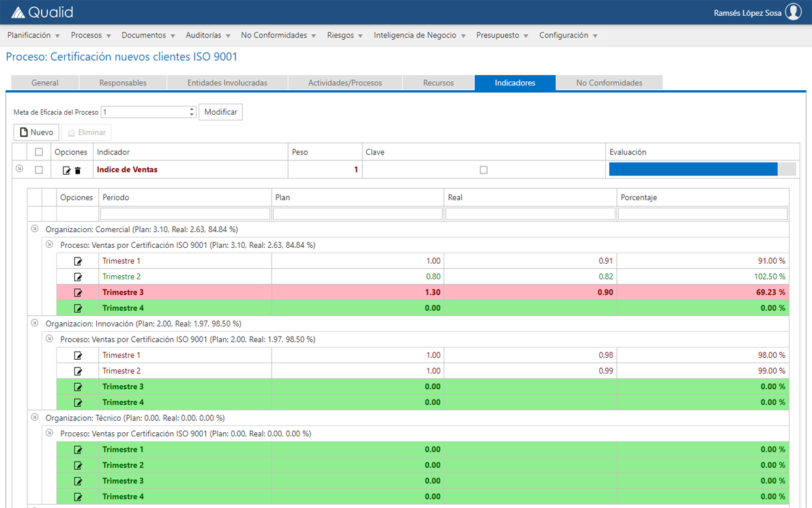Click the edit icon on Trimestre 4 under Técnico
812x508 pixels.
tap(78, 496)
